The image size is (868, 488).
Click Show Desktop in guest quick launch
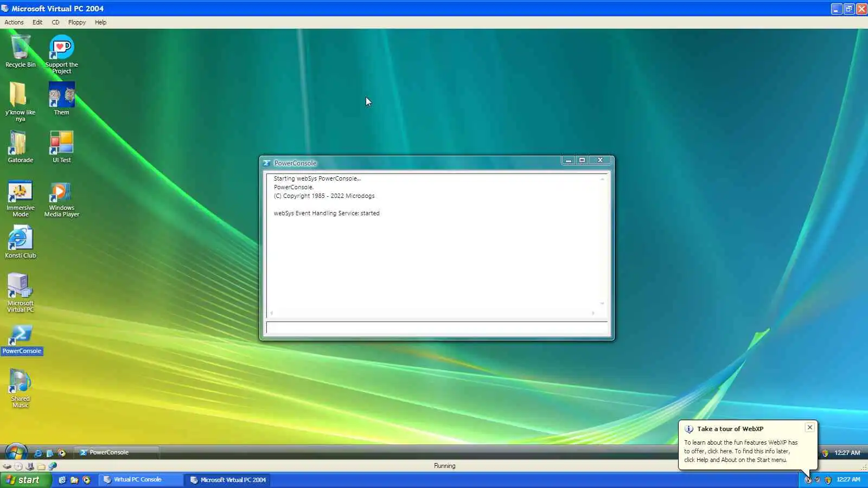50,453
